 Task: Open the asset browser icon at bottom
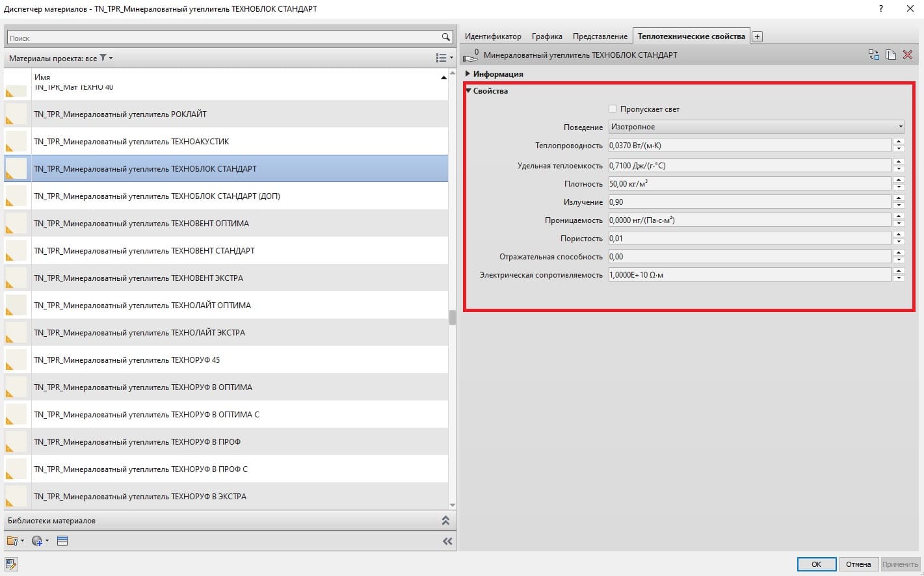click(x=62, y=541)
